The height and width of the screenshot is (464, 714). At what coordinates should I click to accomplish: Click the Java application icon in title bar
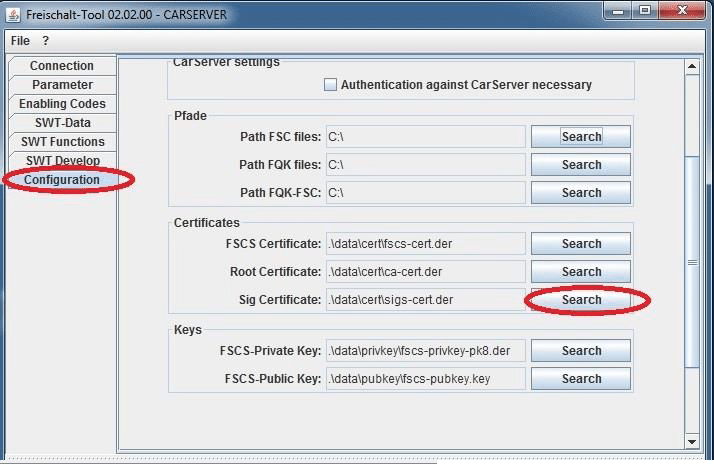pyautogui.click(x=14, y=13)
